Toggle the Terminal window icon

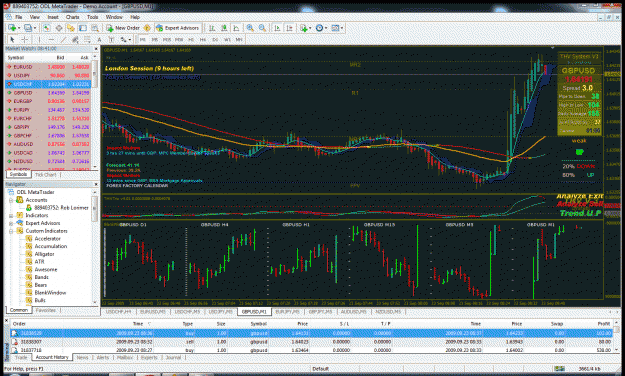(x=83, y=28)
